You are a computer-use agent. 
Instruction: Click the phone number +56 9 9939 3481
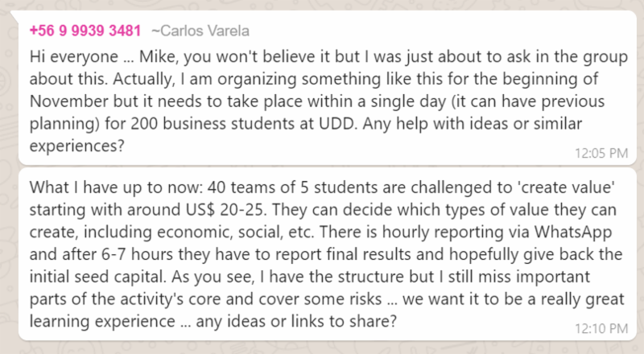click(x=85, y=31)
